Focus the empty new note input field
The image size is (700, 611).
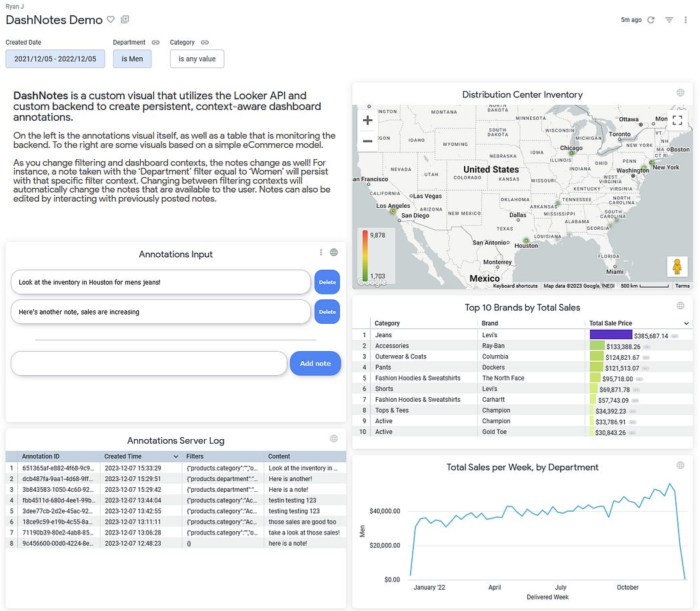click(x=149, y=363)
